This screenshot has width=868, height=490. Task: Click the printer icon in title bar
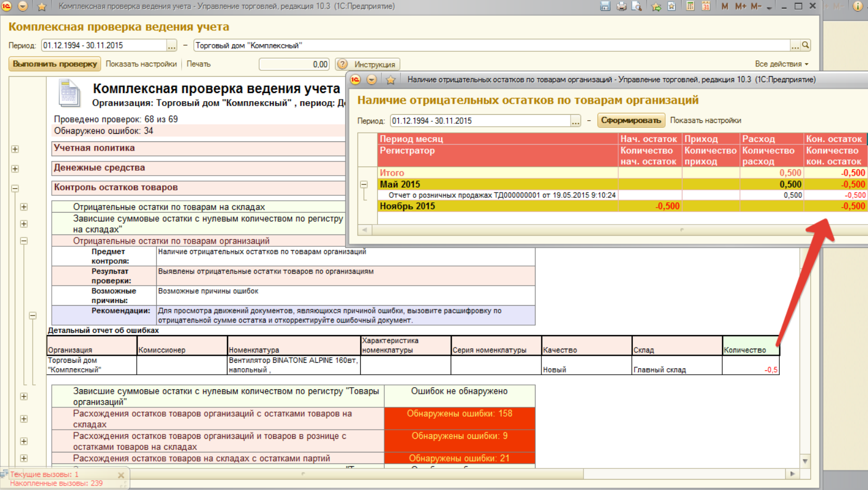[621, 7]
